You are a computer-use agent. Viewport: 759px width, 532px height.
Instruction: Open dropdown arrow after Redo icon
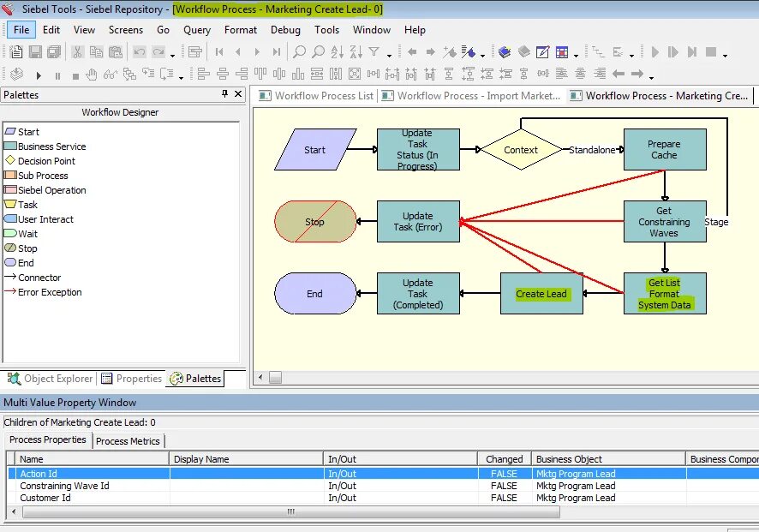[173, 56]
